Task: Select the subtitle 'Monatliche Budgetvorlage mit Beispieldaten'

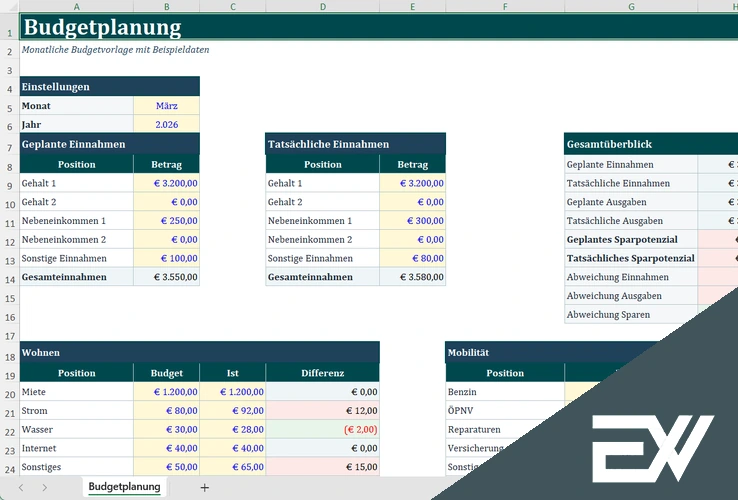Action: pyautogui.click(x=115, y=50)
